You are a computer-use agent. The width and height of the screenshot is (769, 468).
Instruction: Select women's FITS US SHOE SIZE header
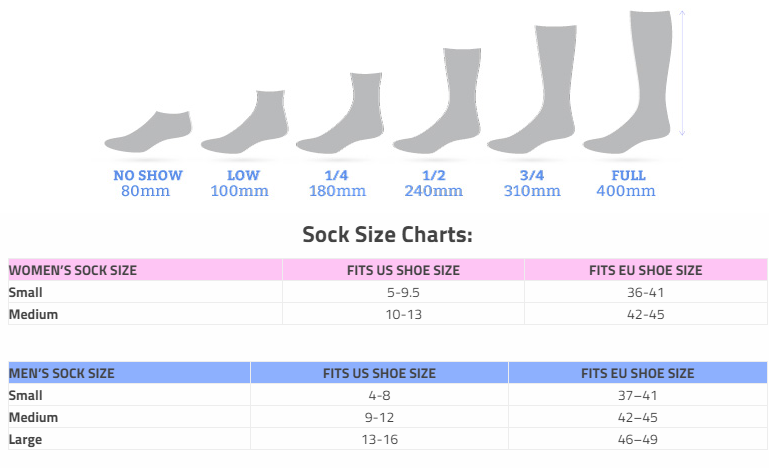point(403,270)
